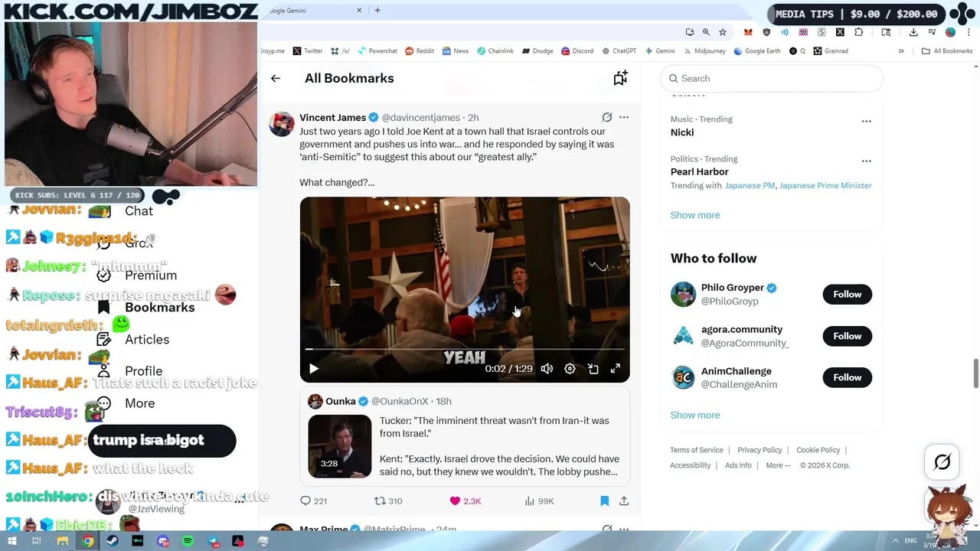Go back using the arrow beside All Bookmarks
Image resolution: width=980 pixels, height=551 pixels.
[276, 78]
